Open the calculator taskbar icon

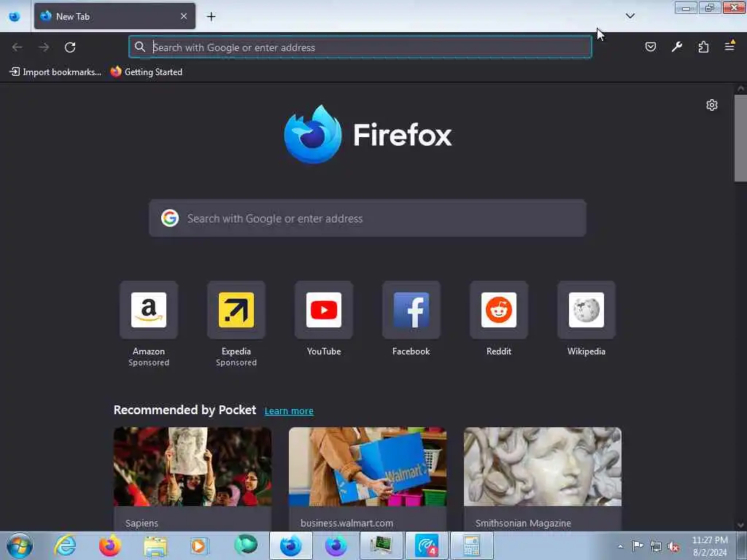(x=471, y=545)
